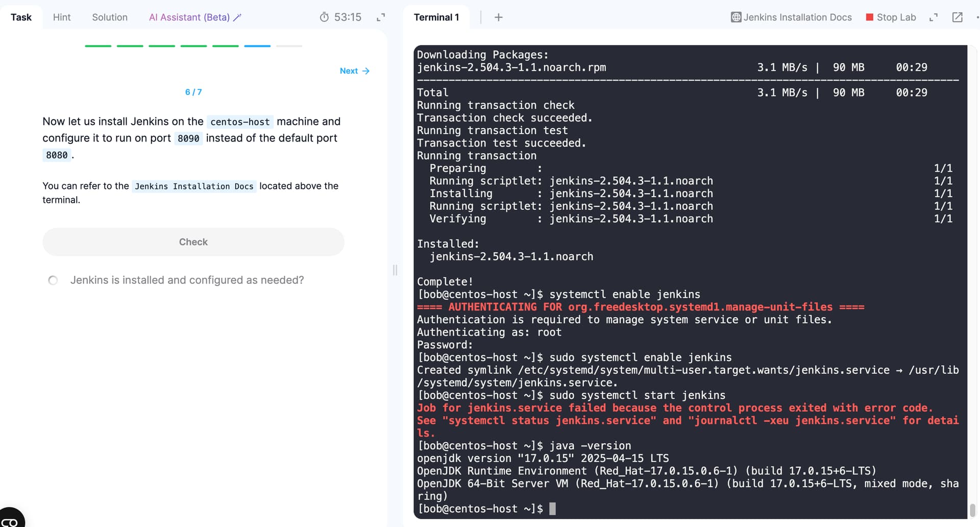This screenshot has height=527, width=980.
Task: Select the blue current-step progress segment
Action: (257, 46)
